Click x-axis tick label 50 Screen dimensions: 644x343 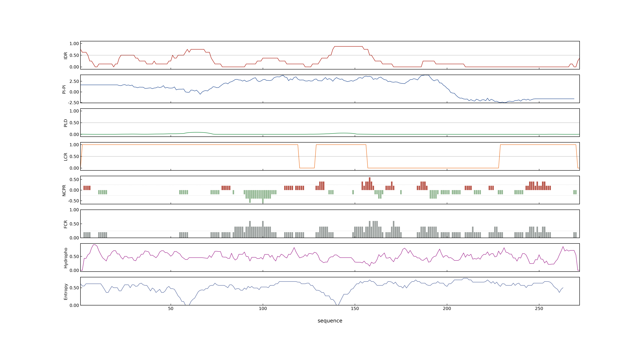coord(171,309)
